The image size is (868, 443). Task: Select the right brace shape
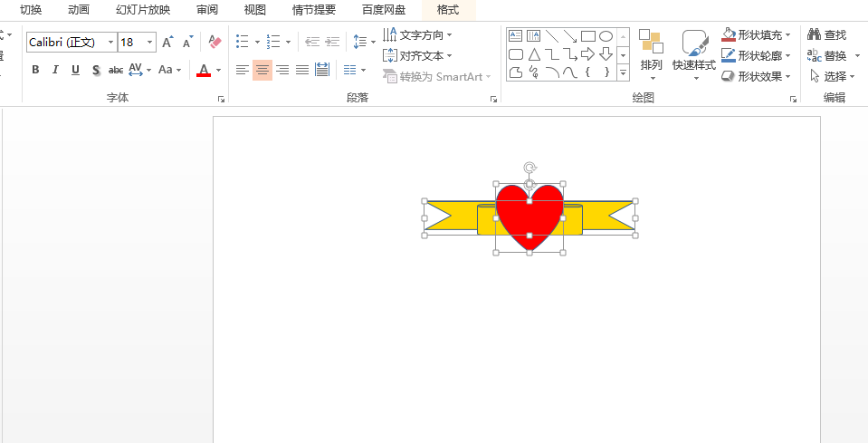click(x=606, y=72)
